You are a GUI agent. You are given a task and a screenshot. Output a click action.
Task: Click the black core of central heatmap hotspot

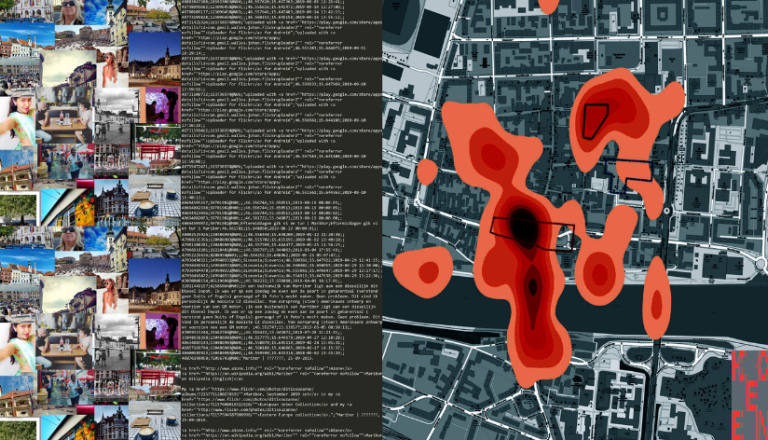(522, 223)
